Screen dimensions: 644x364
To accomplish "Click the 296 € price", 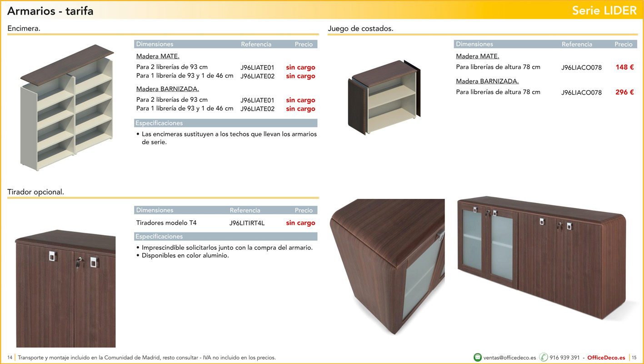I will coord(624,92).
